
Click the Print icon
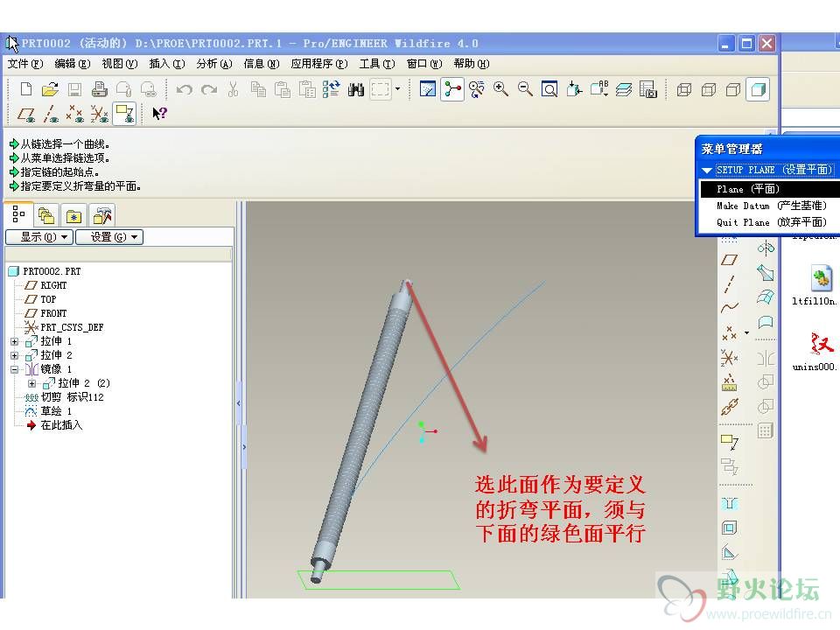coord(99,89)
